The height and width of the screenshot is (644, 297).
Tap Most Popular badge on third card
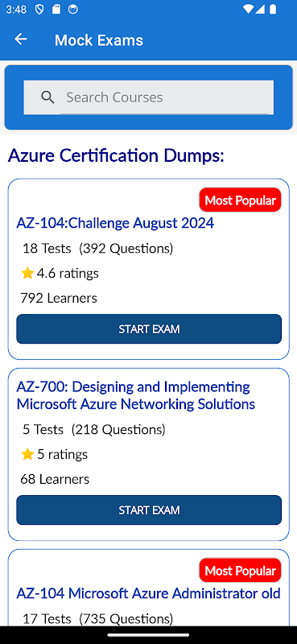241,571
